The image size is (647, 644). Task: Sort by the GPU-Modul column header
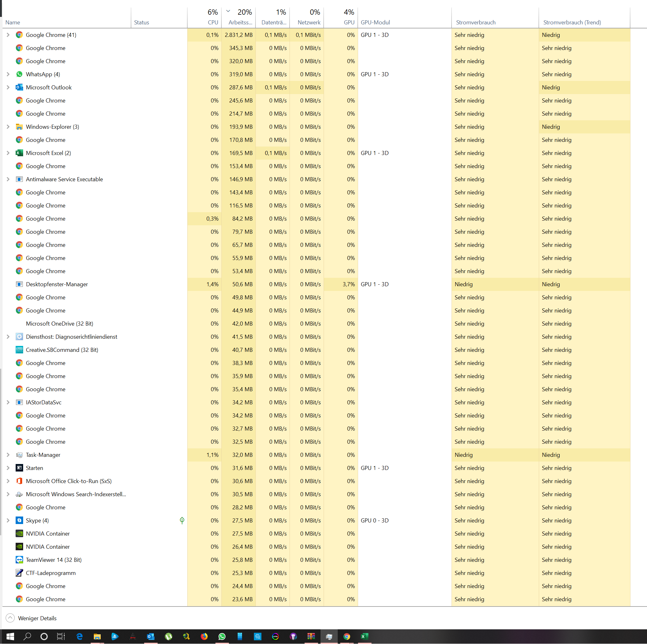pyautogui.click(x=405, y=17)
